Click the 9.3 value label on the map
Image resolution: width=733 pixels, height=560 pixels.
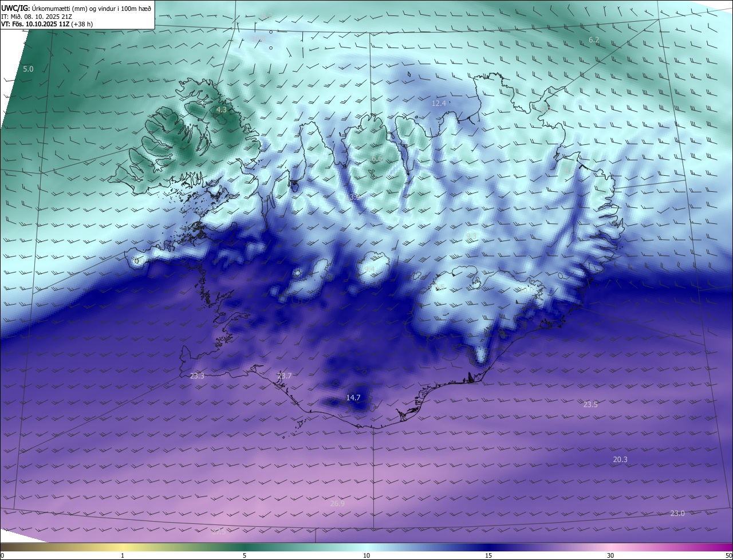click(471, 236)
